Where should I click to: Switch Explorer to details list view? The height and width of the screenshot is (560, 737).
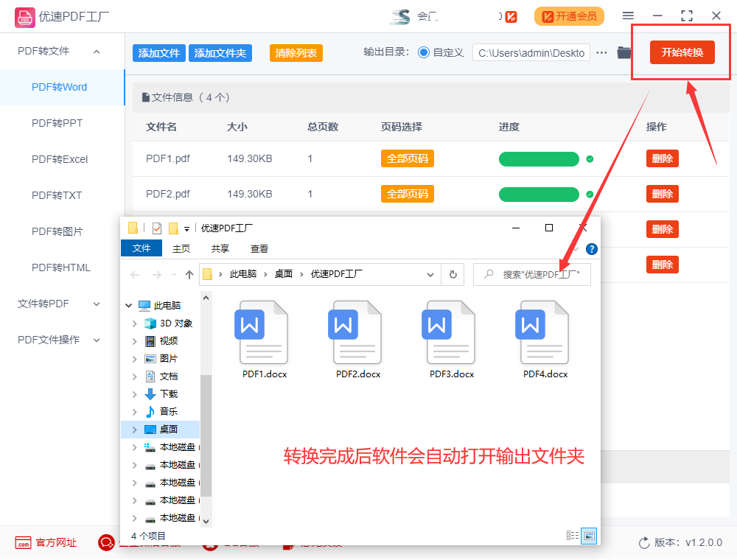click(573, 536)
